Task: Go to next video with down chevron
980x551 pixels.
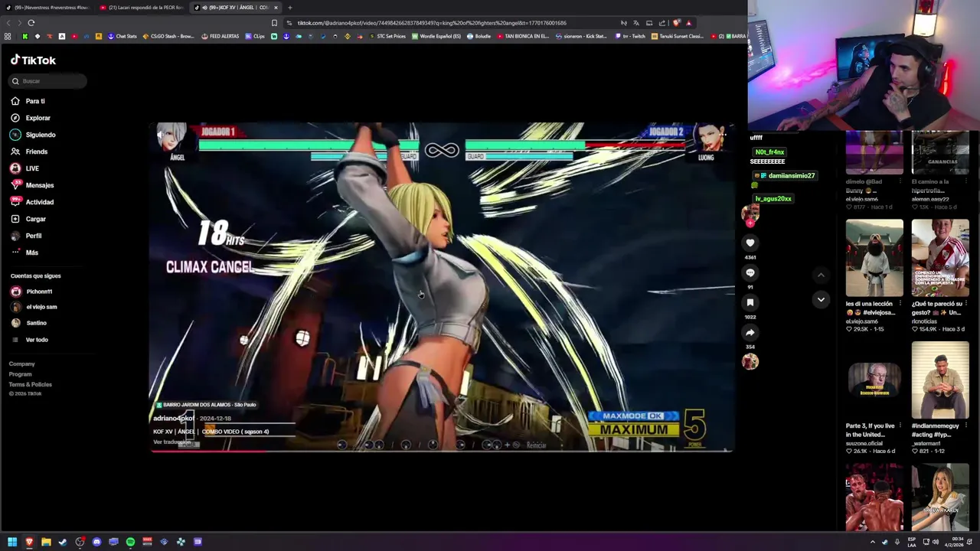Action: click(821, 299)
